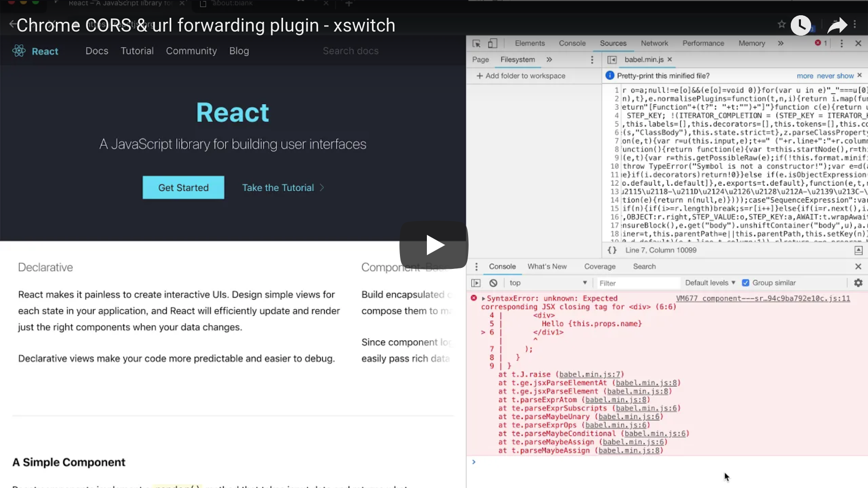Open the drawer three-dot menu

pos(476,266)
